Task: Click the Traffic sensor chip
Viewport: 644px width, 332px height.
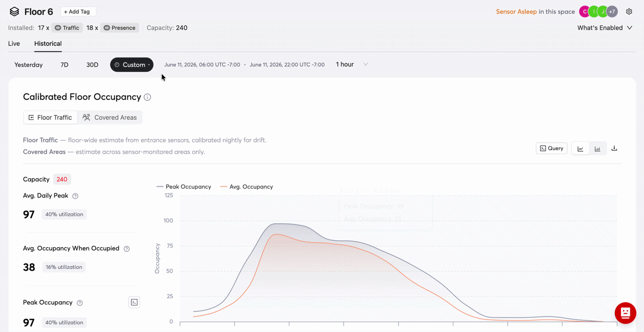Action: 67,28
